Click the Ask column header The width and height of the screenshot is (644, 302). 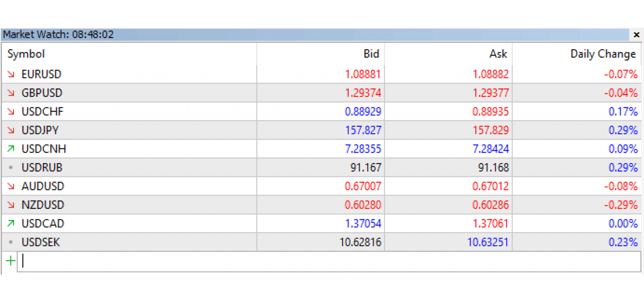point(498,54)
